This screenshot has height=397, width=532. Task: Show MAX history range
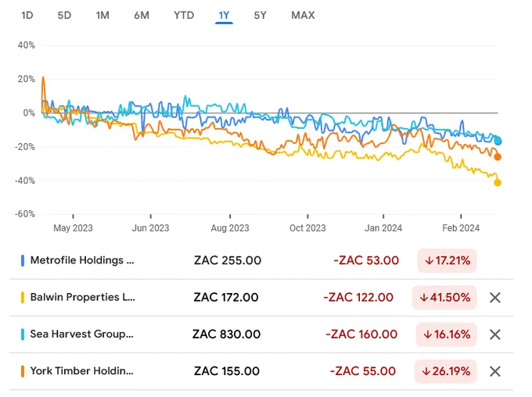[303, 16]
